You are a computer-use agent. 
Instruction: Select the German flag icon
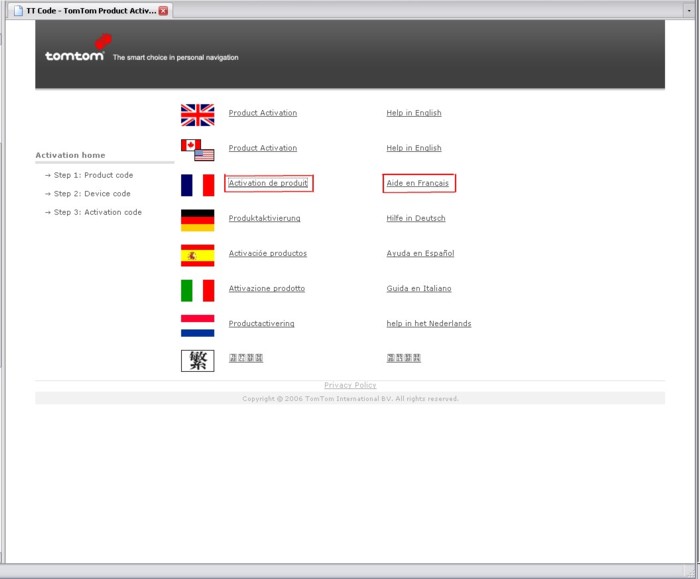(x=197, y=221)
